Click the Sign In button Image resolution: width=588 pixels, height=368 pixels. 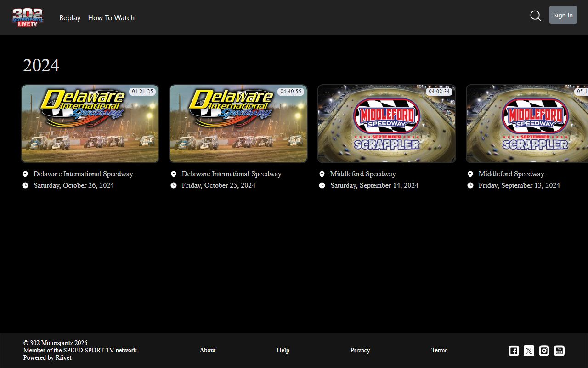(563, 15)
